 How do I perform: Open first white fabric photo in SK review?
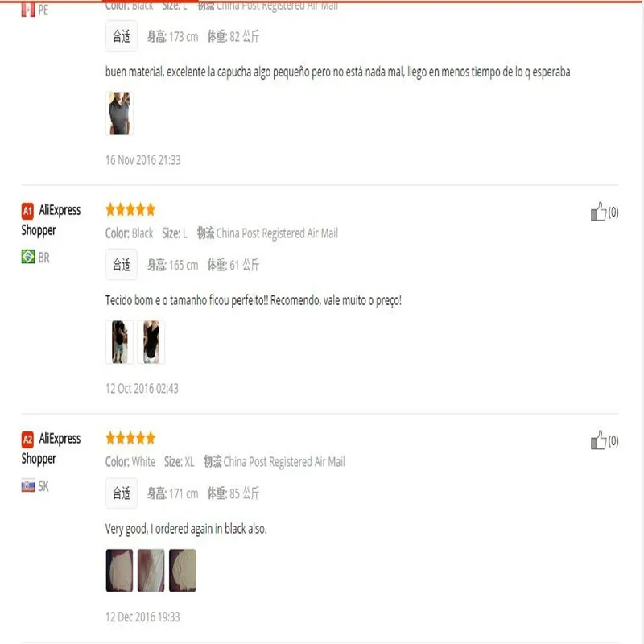point(119,570)
